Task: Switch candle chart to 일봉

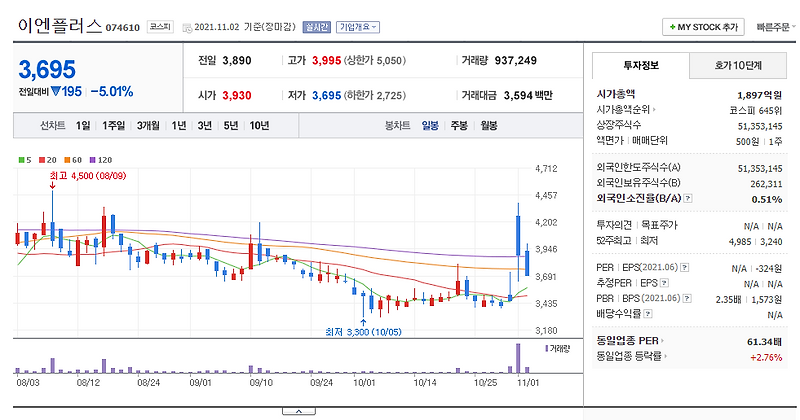Action: click(430, 126)
